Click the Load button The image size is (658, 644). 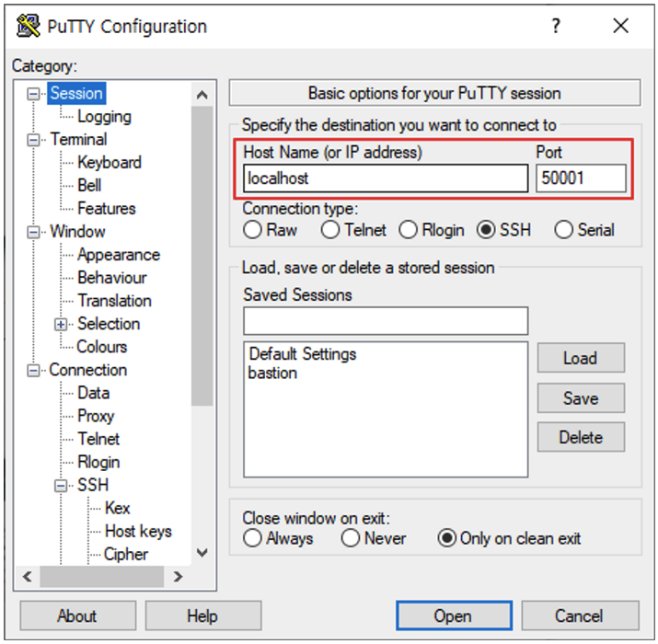(580, 358)
